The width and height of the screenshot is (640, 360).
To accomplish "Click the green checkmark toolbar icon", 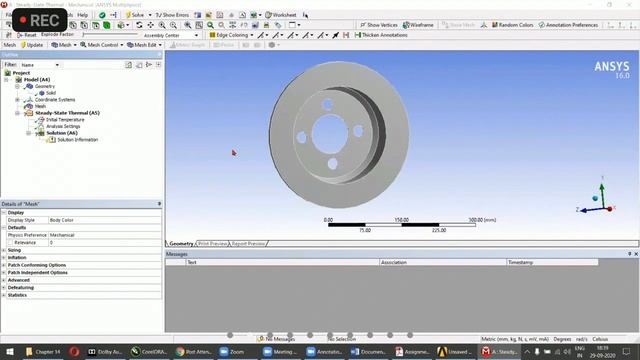I will pyautogui.click(x=102, y=15).
